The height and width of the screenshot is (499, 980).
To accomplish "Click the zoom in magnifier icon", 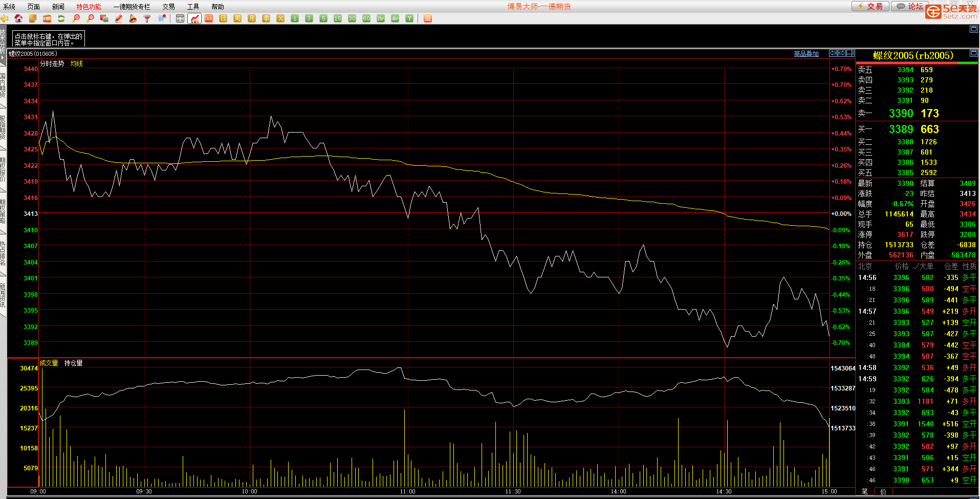I will pos(76,18).
